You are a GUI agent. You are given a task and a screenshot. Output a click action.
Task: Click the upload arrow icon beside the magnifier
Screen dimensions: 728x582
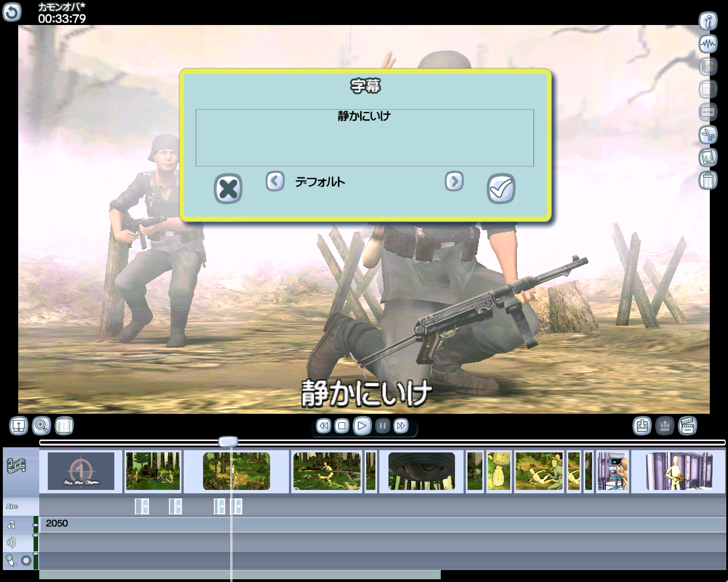19,426
